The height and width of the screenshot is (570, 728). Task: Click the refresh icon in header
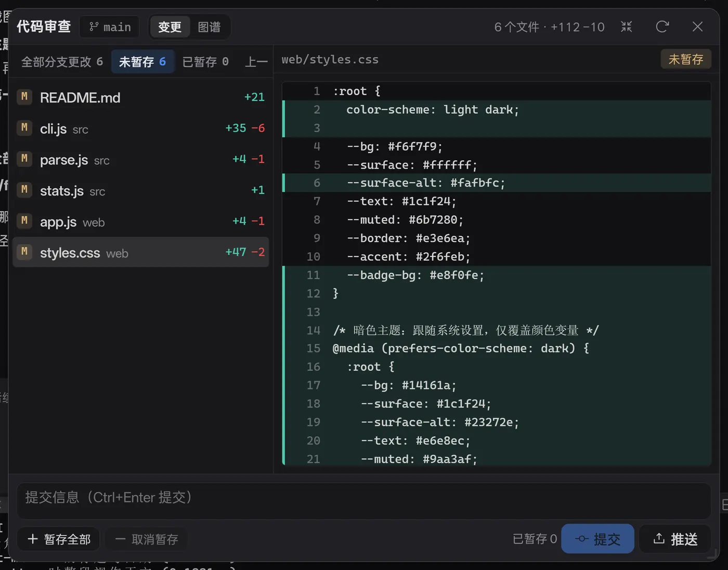click(662, 27)
